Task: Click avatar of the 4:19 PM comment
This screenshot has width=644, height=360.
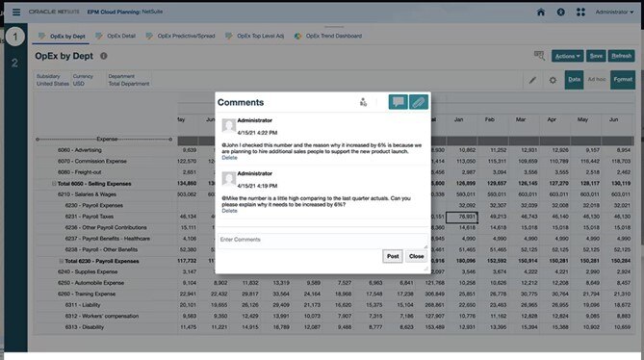Action: click(229, 179)
